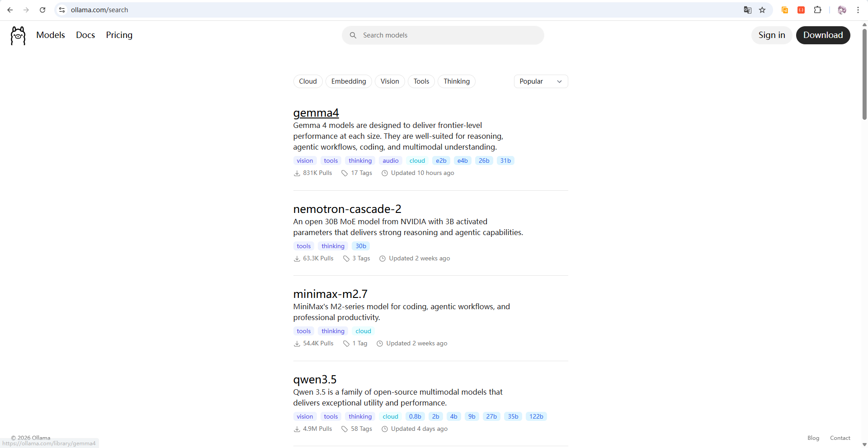Focus the Search models field
This screenshot has height=448, width=868.
point(443,35)
